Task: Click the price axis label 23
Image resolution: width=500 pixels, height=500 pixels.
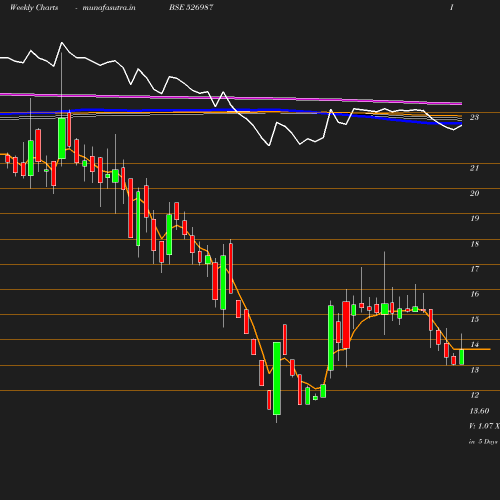Action: pyautogui.click(x=474, y=117)
